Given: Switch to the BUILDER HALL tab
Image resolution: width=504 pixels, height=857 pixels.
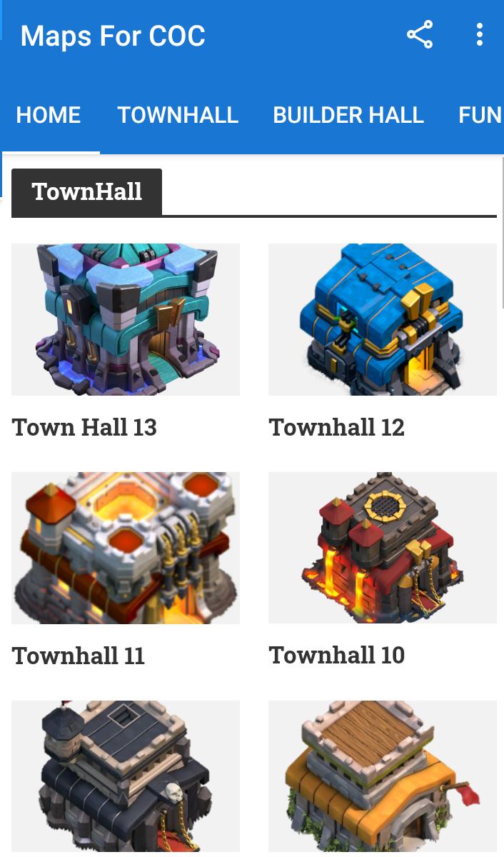Looking at the screenshot, I should coord(348,115).
